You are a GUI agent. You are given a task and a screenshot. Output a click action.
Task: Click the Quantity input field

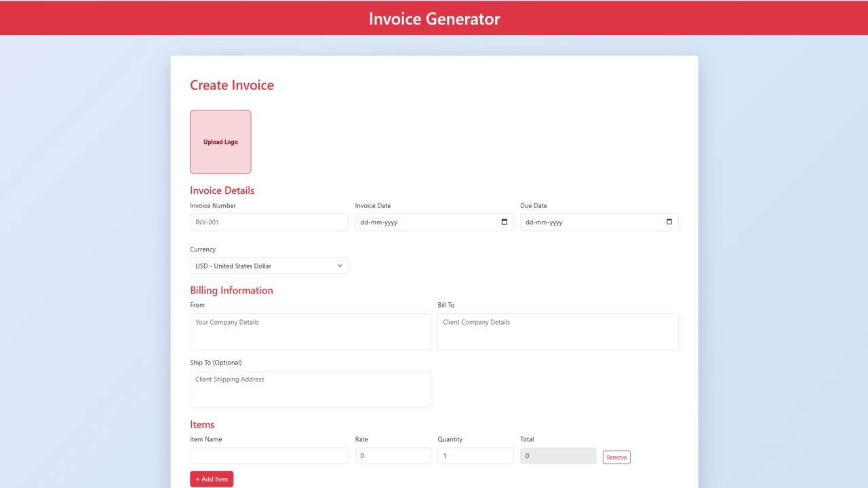point(475,455)
